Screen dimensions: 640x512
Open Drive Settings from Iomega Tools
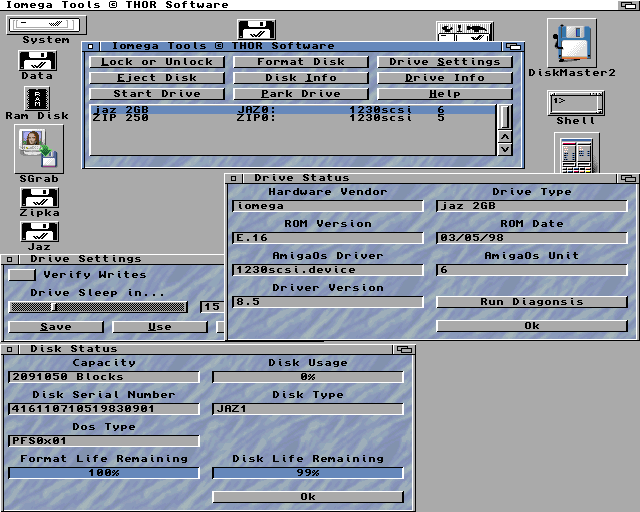445,62
